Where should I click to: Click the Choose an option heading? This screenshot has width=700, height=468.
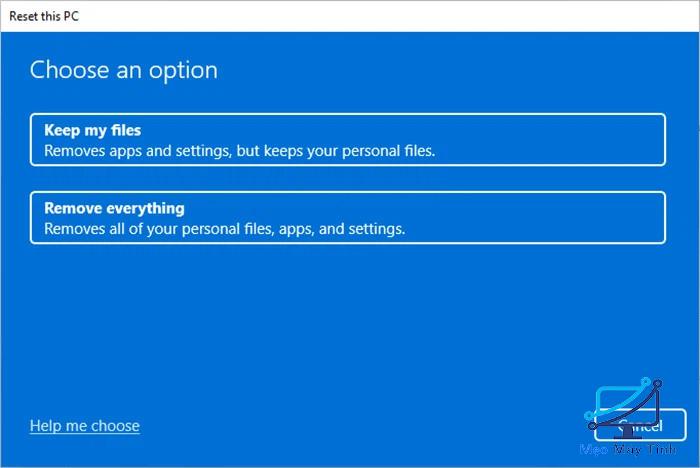tap(124, 70)
